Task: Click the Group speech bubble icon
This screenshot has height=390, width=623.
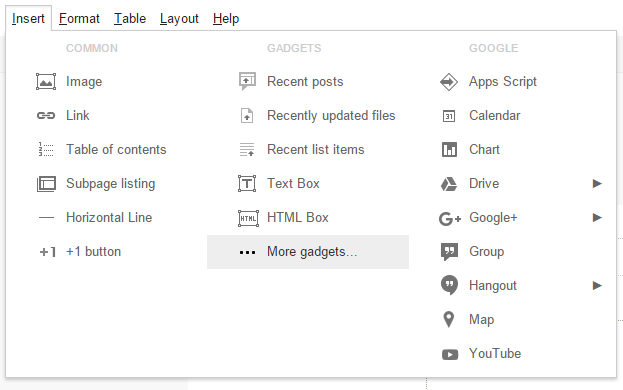Action: pos(449,252)
